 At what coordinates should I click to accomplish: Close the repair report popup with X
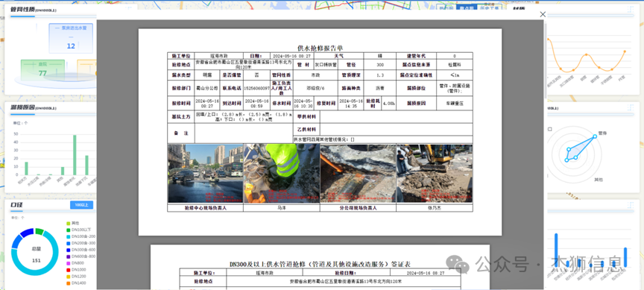pyautogui.click(x=543, y=14)
